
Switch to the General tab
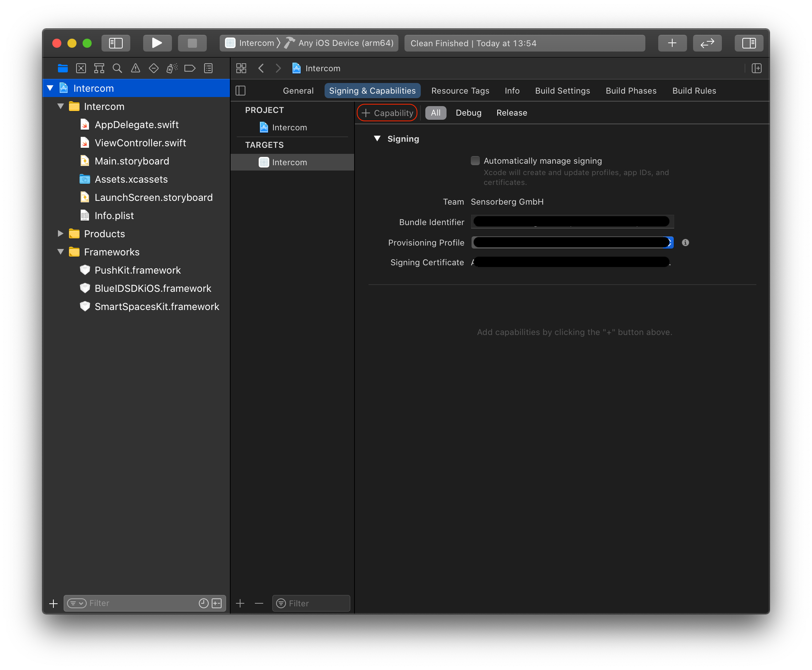pyautogui.click(x=298, y=91)
